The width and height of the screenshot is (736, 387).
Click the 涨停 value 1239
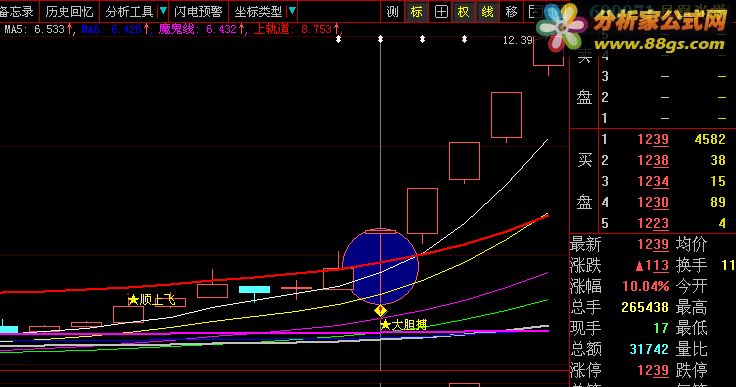pos(653,370)
